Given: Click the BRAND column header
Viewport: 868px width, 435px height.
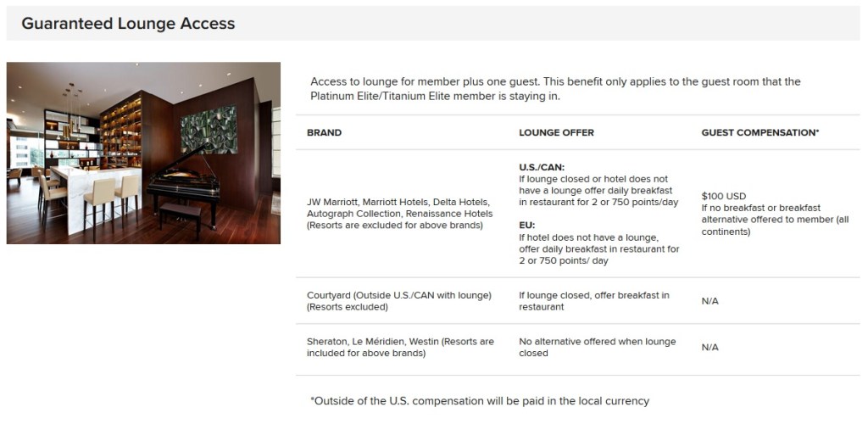Looking at the screenshot, I should 324,133.
